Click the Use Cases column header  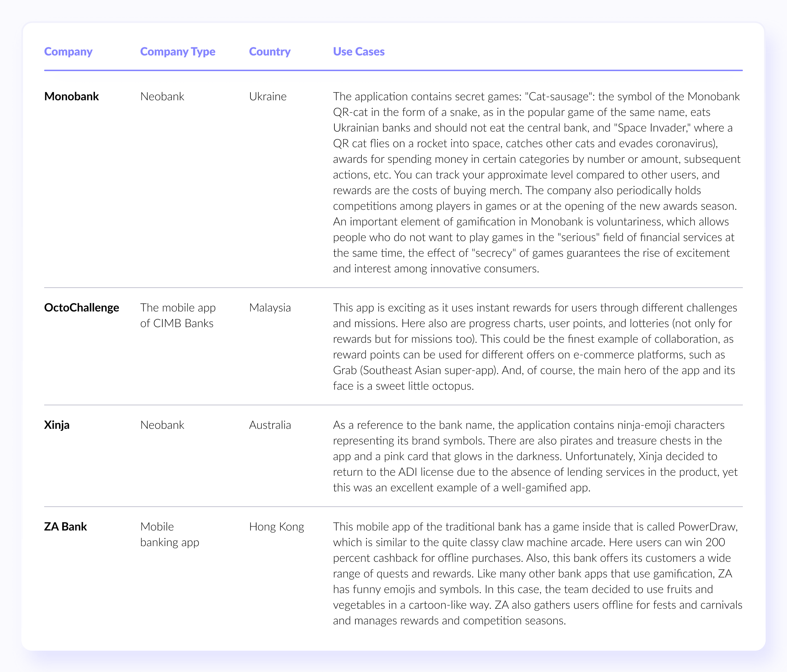pyautogui.click(x=359, y=52)
